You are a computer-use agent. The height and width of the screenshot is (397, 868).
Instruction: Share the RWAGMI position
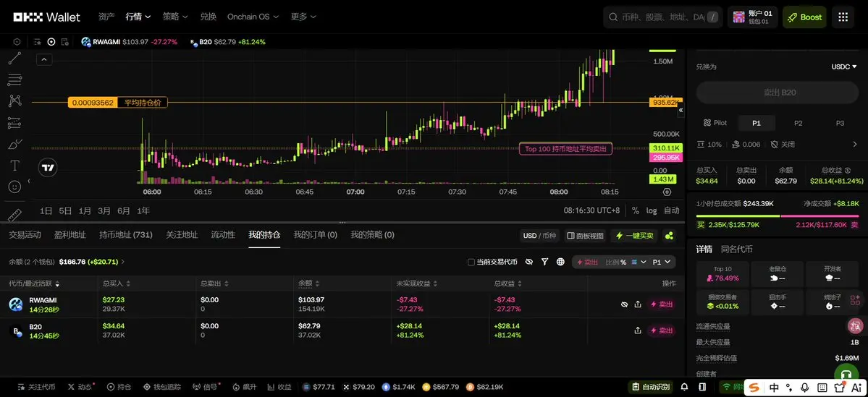(x=638, y=304)
